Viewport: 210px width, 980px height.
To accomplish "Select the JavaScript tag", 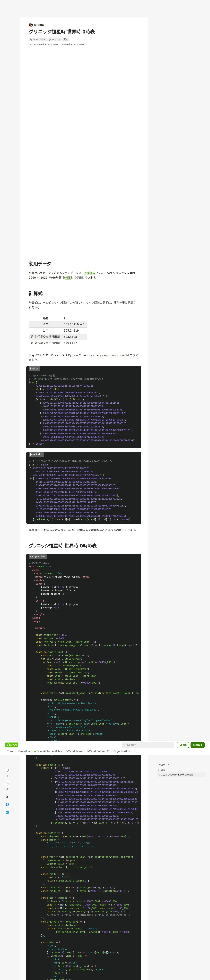I will 55,39.
